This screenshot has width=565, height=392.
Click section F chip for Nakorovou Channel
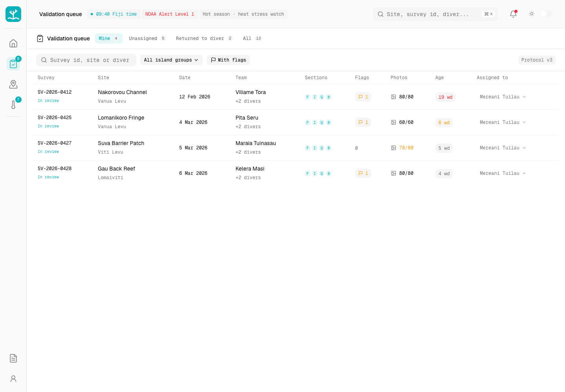click(308, 97)
